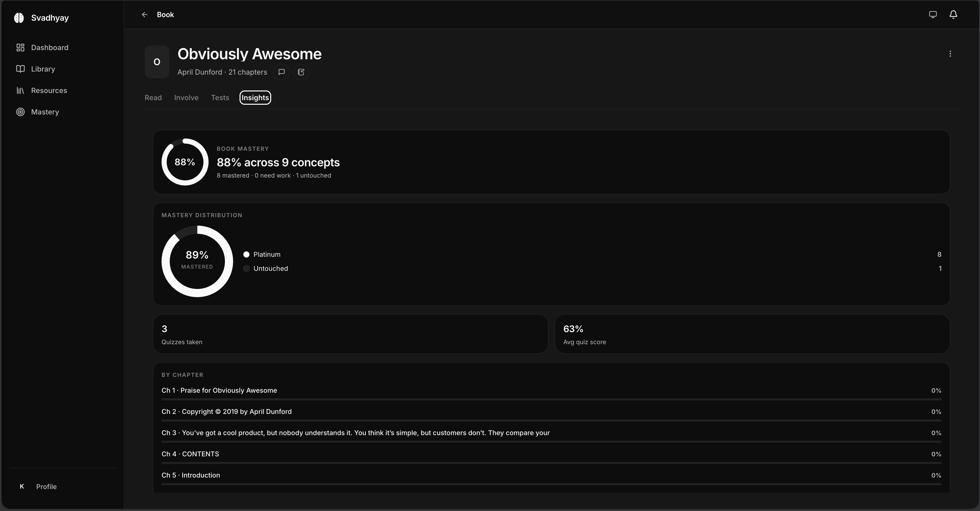Screen dimensions: 980x511
Task: Open Mastery from the sidebar
Action: click(x=45, y=112)
